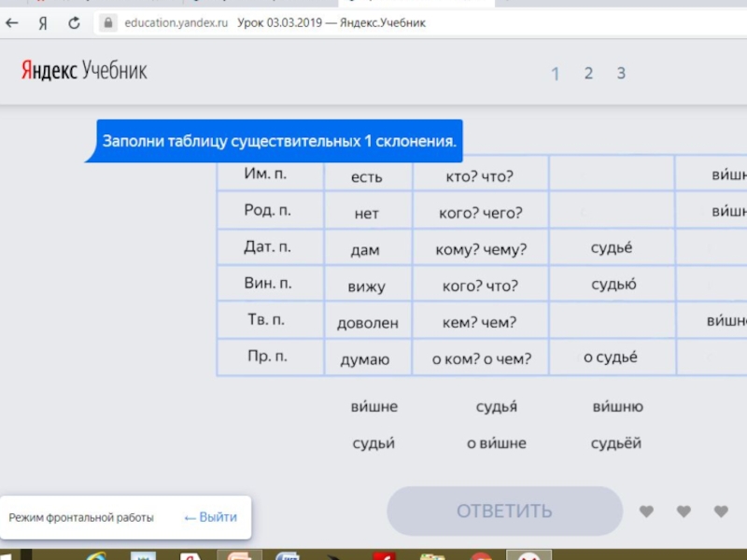Click the empty cell in the Тв. п. row
Image resolution: width=747 pixels, height=560 pixels.
612,322
